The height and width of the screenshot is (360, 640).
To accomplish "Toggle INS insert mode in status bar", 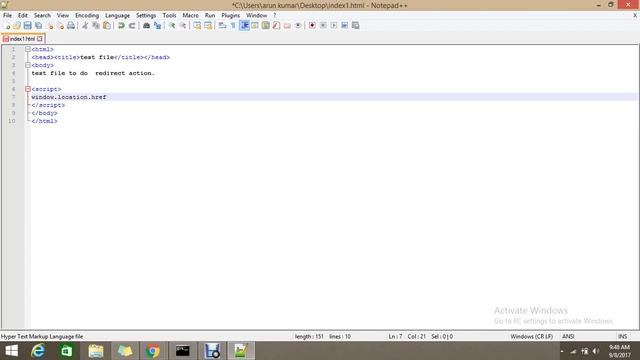I will pos(622,336).
